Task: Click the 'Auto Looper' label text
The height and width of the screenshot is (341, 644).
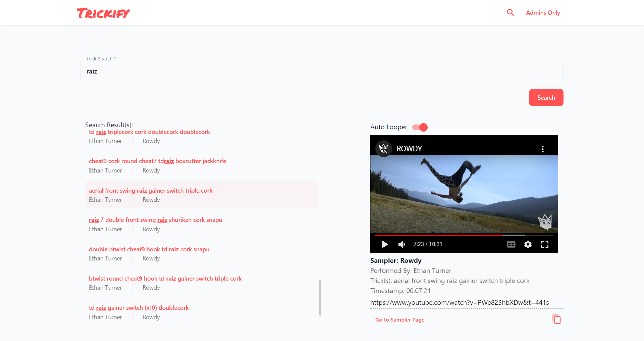Action: [x=388, y=127]
